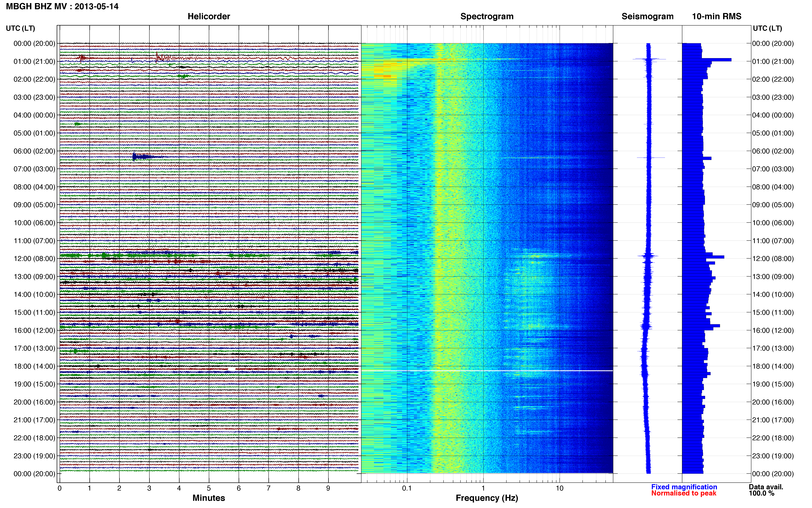This screenshot has height=508, width=812.
Task: Click the right '09:00 (05:00)' time label
Action: point(773,205)
